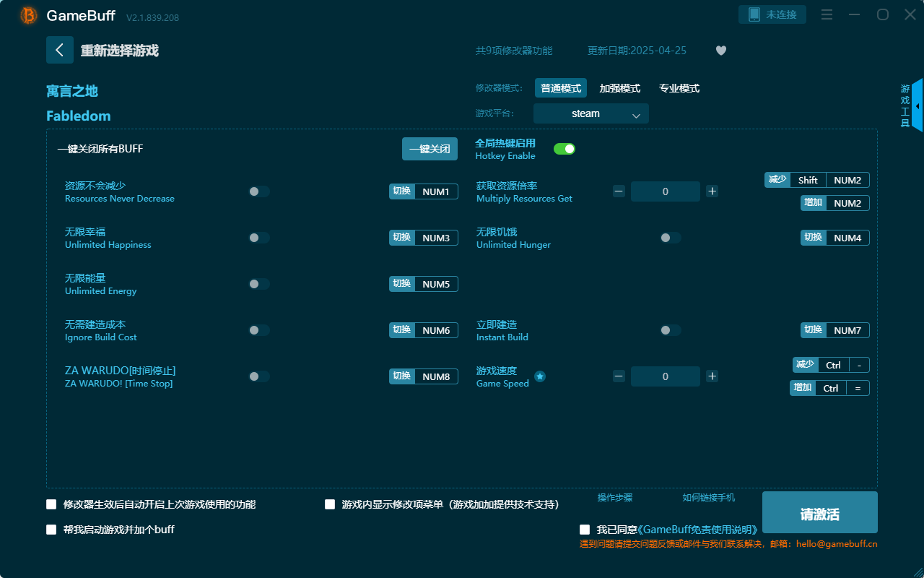Image resolution: width=924 pixels, height=578 pixels.
Task: Activate ZA WARUDO Time Stop toggle
Action: click(259, 376)
